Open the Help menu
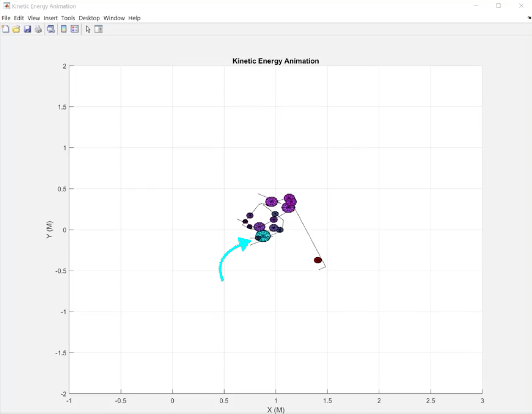Screen dimensions: 532x414 [134, 18]
